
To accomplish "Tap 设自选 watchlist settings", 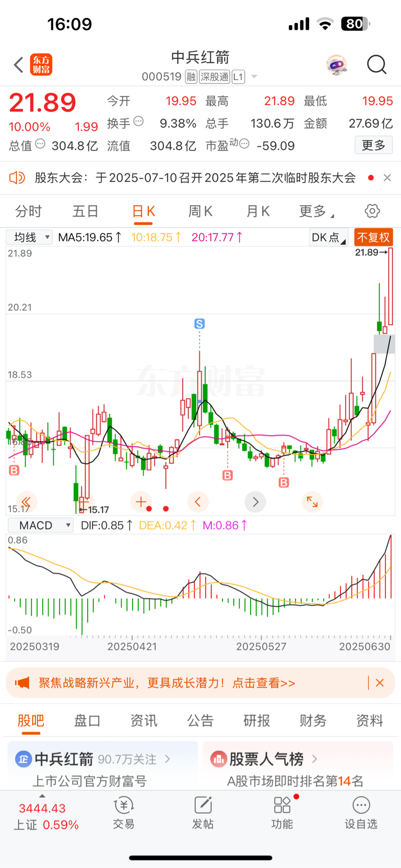I will point(361,814).
